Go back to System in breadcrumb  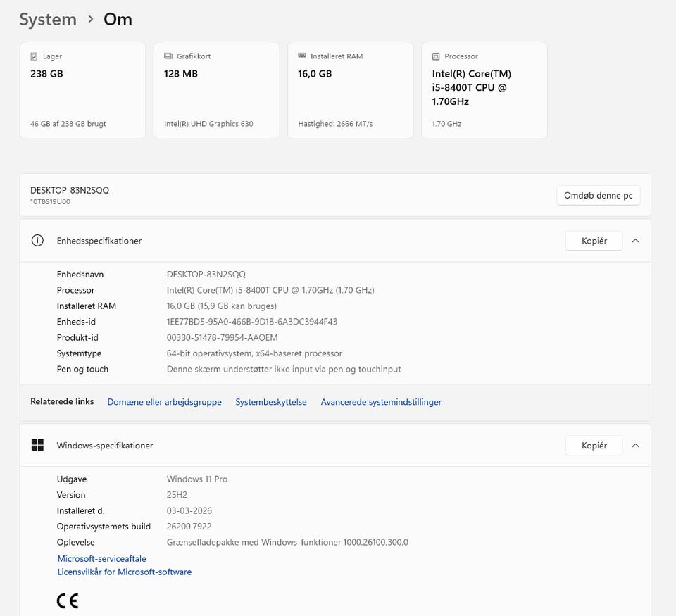[48, 20]
